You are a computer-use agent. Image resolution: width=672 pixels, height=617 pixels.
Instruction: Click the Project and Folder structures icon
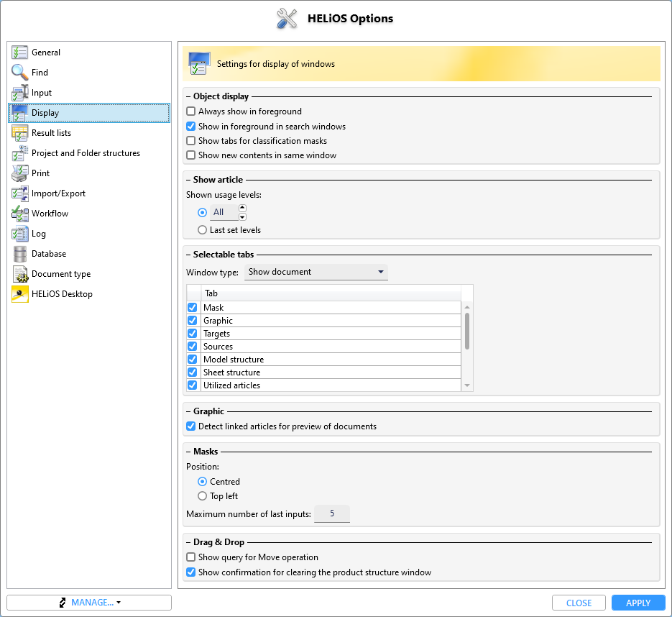click(x=19, y=153)
